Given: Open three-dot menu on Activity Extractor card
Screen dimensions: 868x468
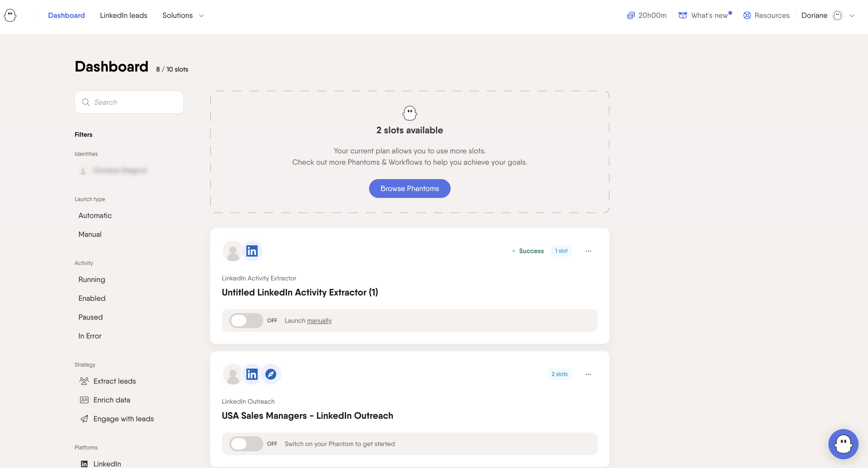Looking at the screenshot, I should (x=588, y=251).
